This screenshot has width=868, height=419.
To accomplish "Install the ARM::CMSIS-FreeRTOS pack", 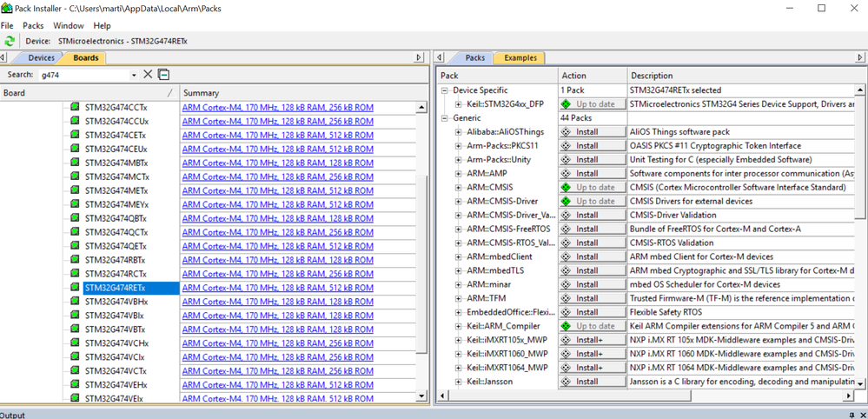I will tap(593, 229).
